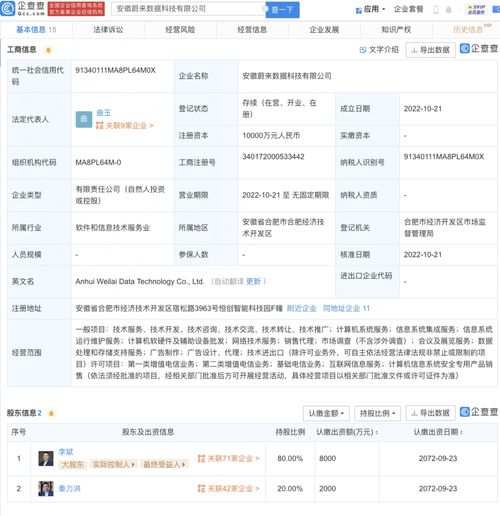Click the 文字介绍 link
The image size is (500, 516).
coord(379,50)
